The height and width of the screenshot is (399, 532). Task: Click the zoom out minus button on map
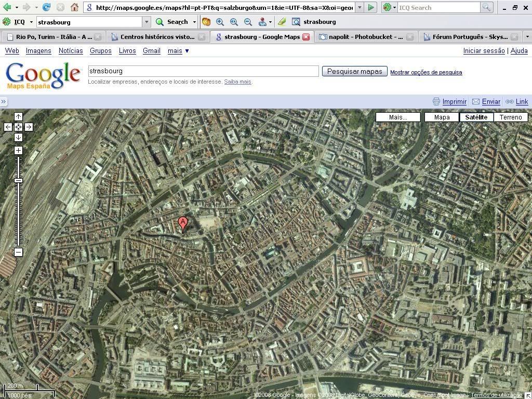pyautogui.click(x=18, y=252)
